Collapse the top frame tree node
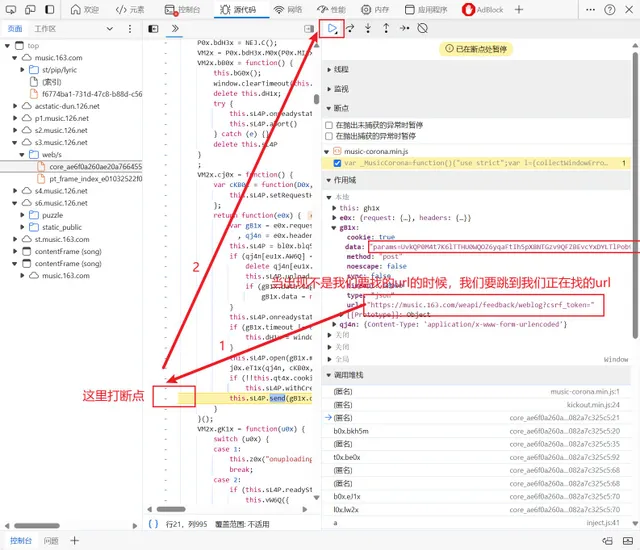The height and width of the screenshot is (550, 640). pyautogui.click(x=7, y=46)
